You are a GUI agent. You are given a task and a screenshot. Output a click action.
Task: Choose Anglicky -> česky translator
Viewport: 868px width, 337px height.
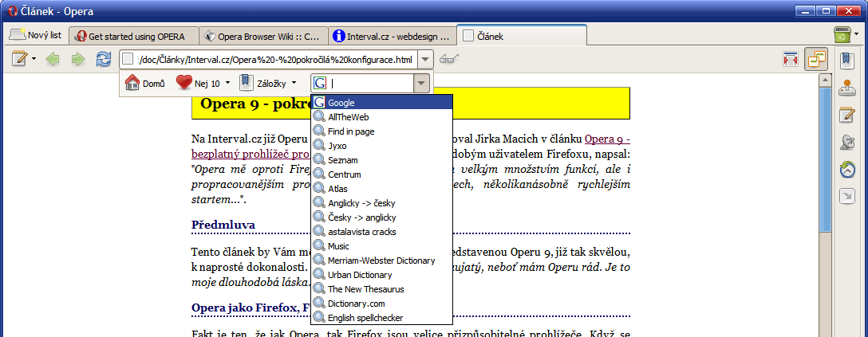381,203
